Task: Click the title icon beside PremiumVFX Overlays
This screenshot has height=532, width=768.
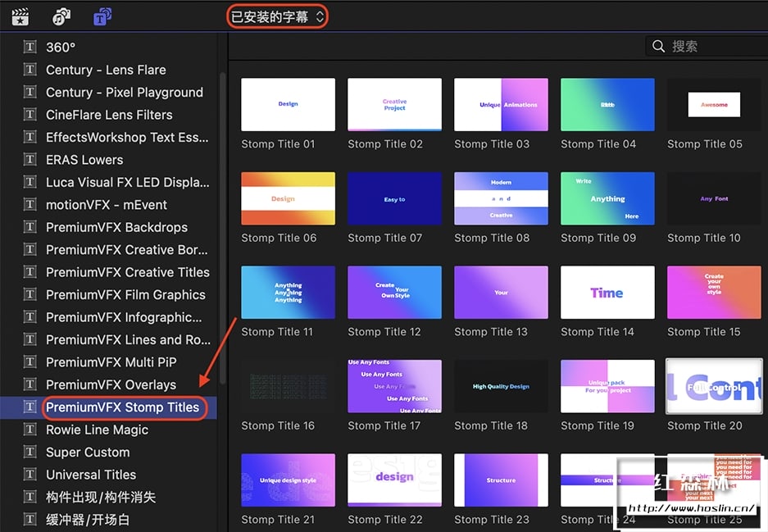Action: (x=30, y=384)
